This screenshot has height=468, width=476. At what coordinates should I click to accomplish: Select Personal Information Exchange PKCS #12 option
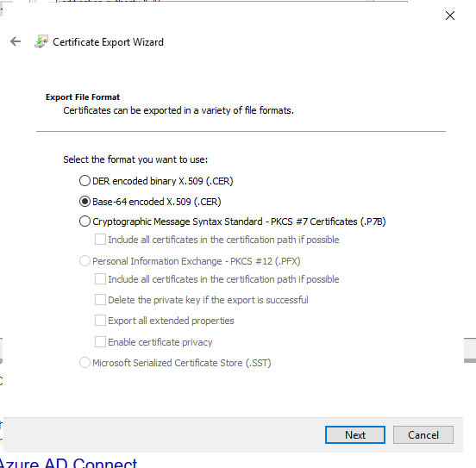pos(85,261)
